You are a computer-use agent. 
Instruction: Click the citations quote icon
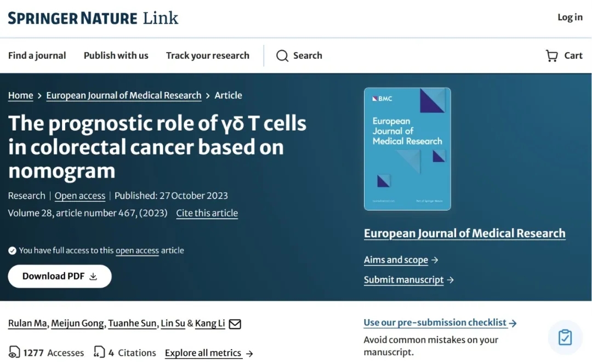[x=99, y=352]
